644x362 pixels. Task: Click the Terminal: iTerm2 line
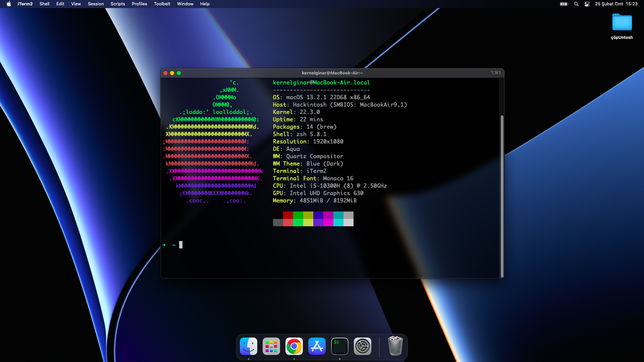tap(300, 171)
